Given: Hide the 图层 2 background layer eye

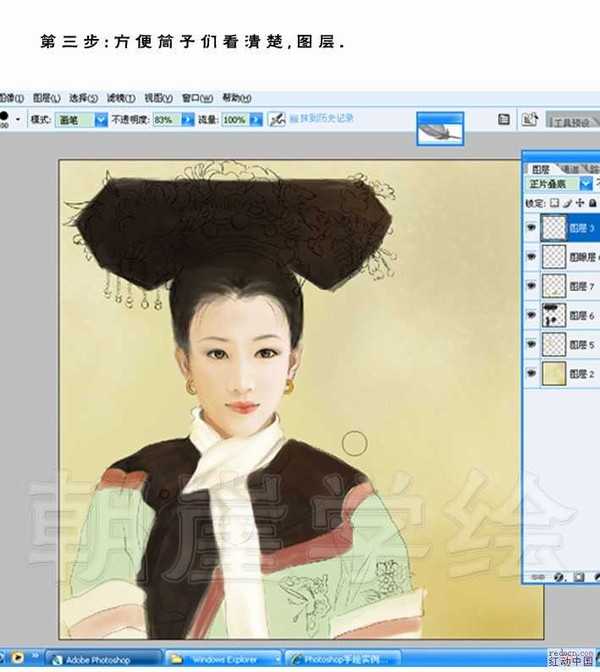Looking at the screenshot, I should [x=530, y=373].
